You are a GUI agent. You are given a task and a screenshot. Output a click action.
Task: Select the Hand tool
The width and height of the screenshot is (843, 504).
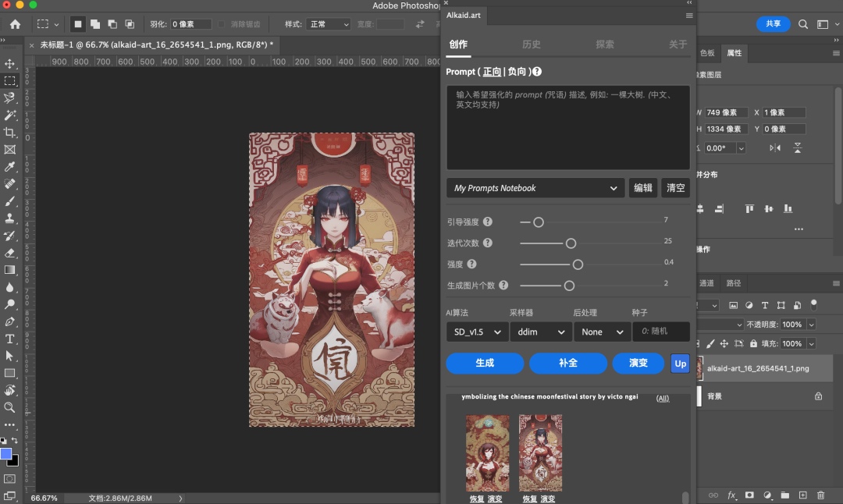point(9,390)
